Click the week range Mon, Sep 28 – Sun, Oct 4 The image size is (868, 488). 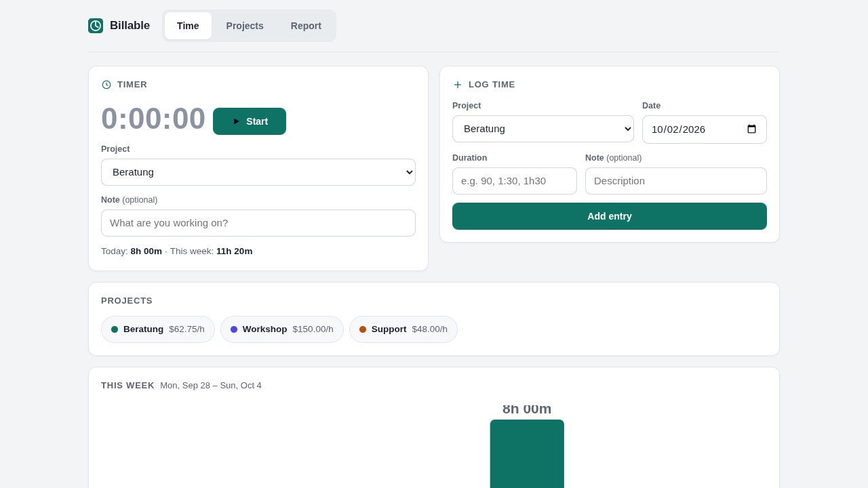211,386
